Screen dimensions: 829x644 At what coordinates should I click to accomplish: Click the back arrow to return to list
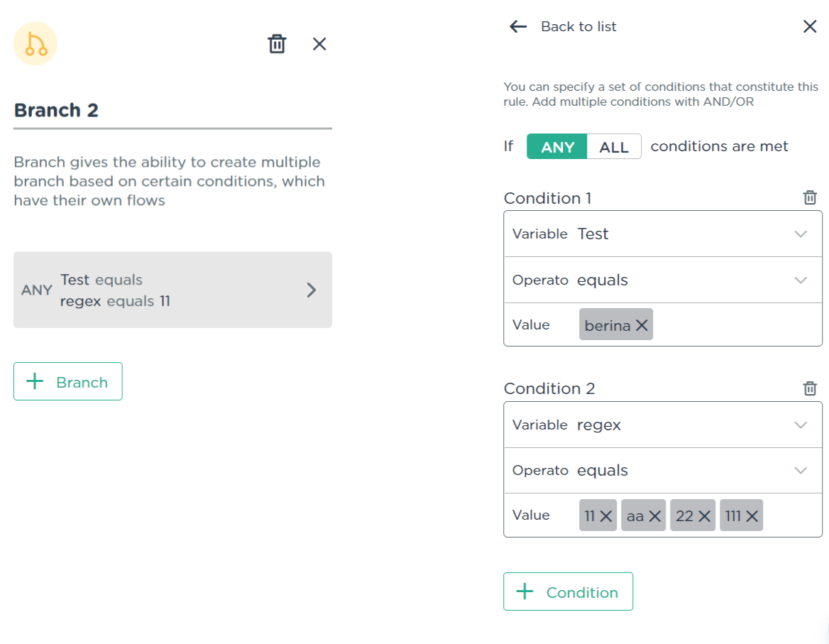tap(518, 27)
